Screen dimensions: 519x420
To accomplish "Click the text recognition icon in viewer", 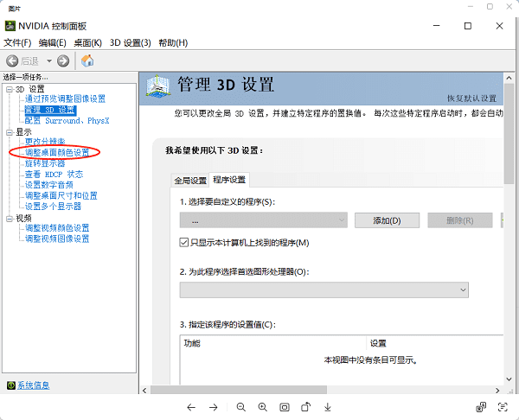I will pyautogui.click(x=503, y=407).
